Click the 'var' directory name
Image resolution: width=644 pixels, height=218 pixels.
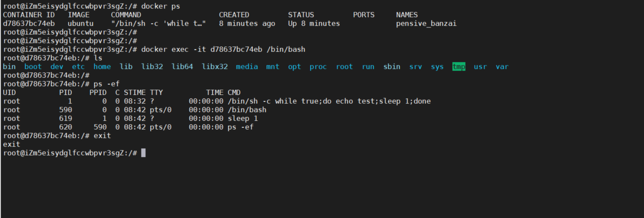[502, 66]
